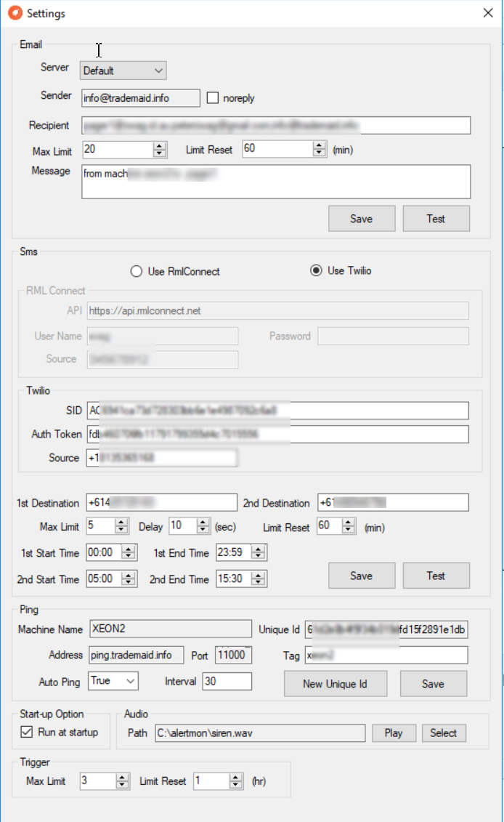Increase the Sms Delay seconds stepper
Screen dimensions: 504x822
tap(204, 523)
